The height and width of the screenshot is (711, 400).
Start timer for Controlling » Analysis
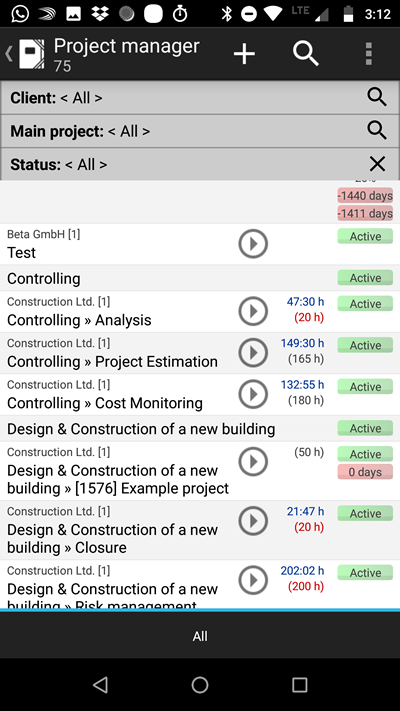253,311
